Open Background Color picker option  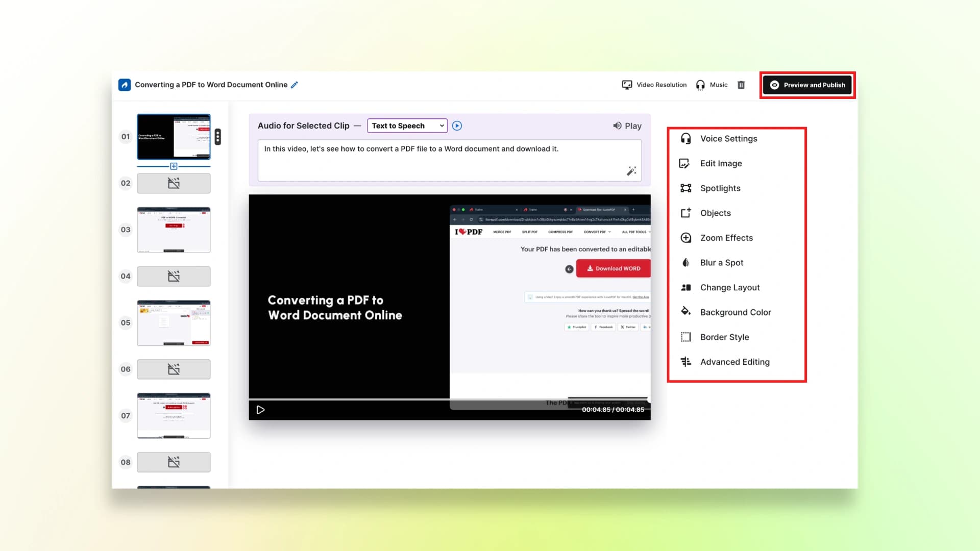pos(735,312)
